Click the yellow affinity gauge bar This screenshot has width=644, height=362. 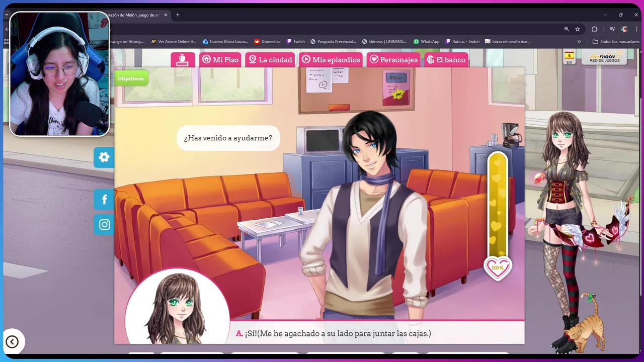click(x=498, y=205)
